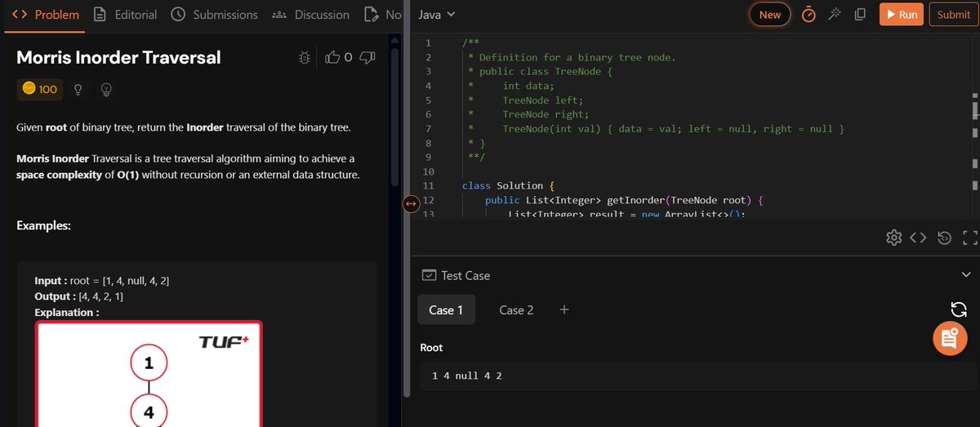Viewport: 980px width, 427px height.
Task: Select the Case 2 tab
Action: (x=516, y=310)
